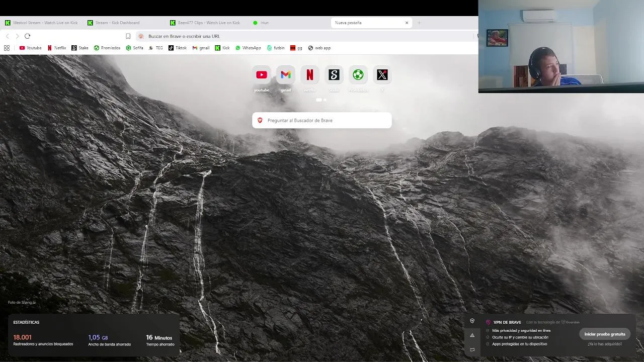Open the Youtube bookmark

tap(30, 48)
